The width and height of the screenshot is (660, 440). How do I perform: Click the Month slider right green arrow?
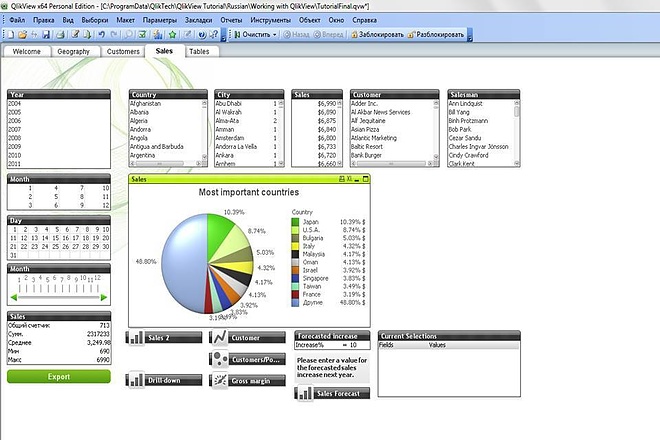(104, 298)
